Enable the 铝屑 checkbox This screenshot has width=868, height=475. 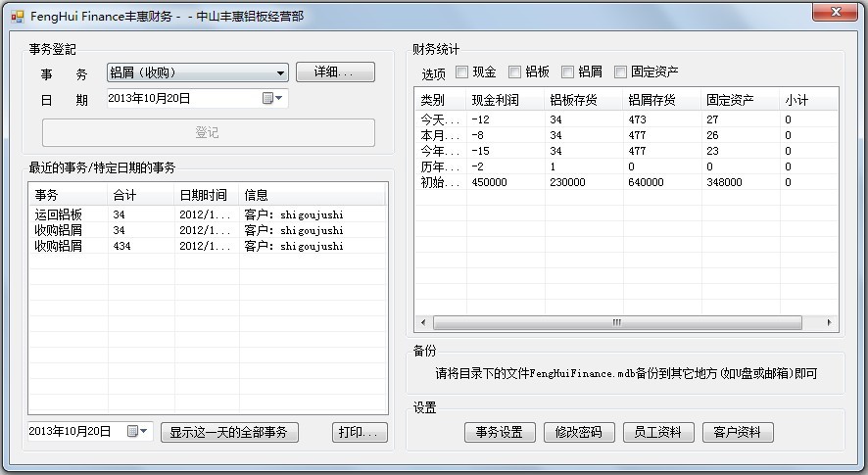567,71
